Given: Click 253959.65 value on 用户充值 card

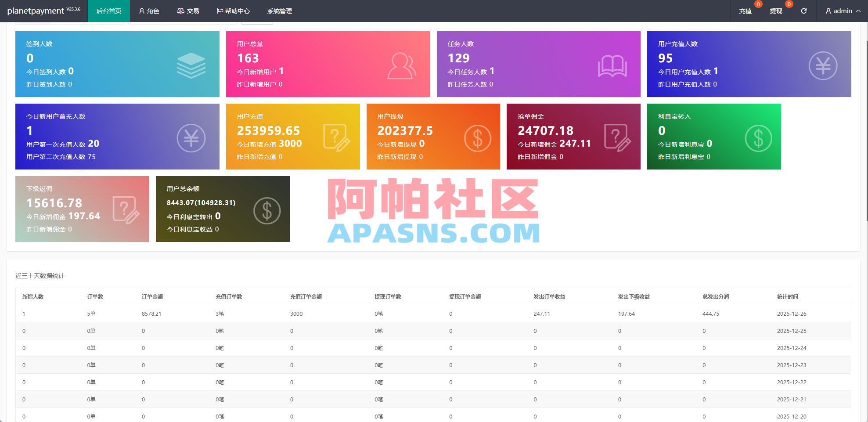Looking at the screenshot, I should [x=268, y=131].
